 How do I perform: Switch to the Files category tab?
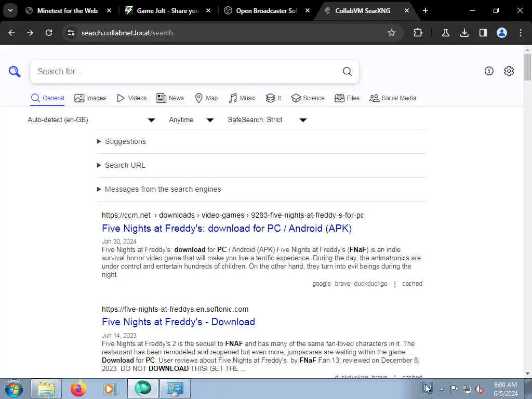click(347, 98)
